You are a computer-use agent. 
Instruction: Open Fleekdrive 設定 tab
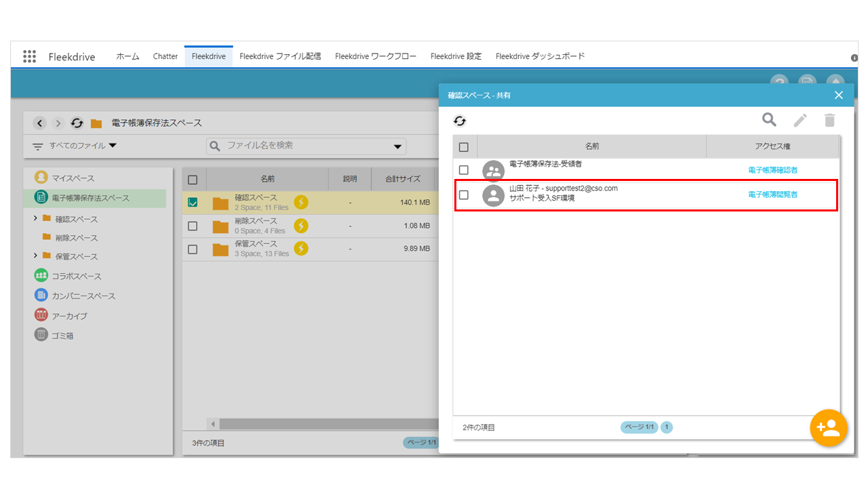(x=456, y=56)
